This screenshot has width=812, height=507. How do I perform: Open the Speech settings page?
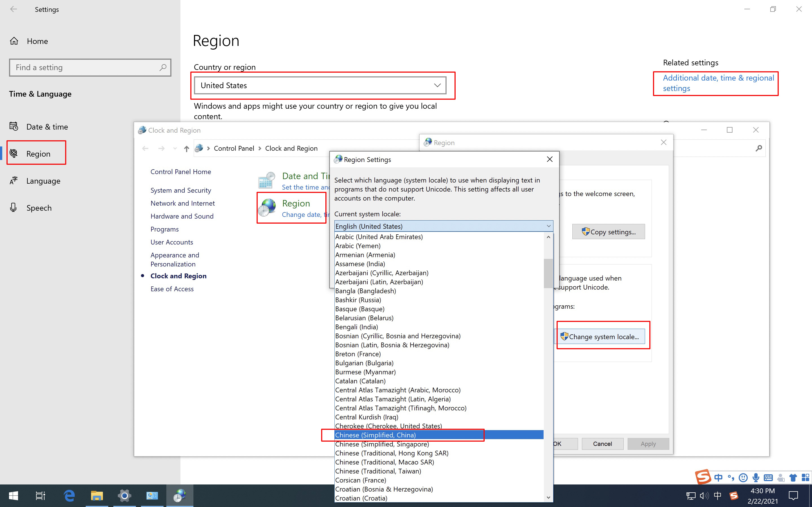[x=39, y=208]
